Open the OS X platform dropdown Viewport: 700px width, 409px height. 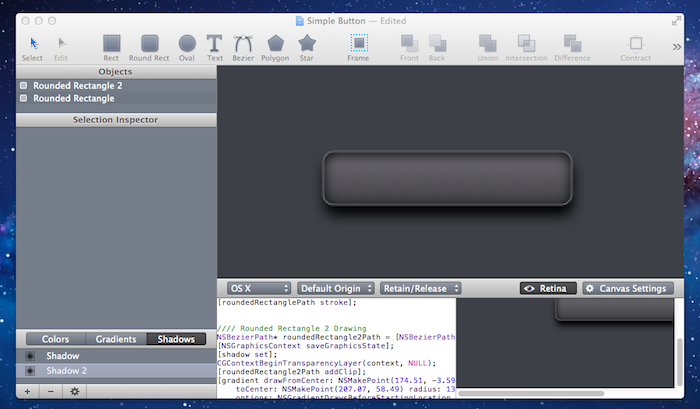[x=259, y=288]
